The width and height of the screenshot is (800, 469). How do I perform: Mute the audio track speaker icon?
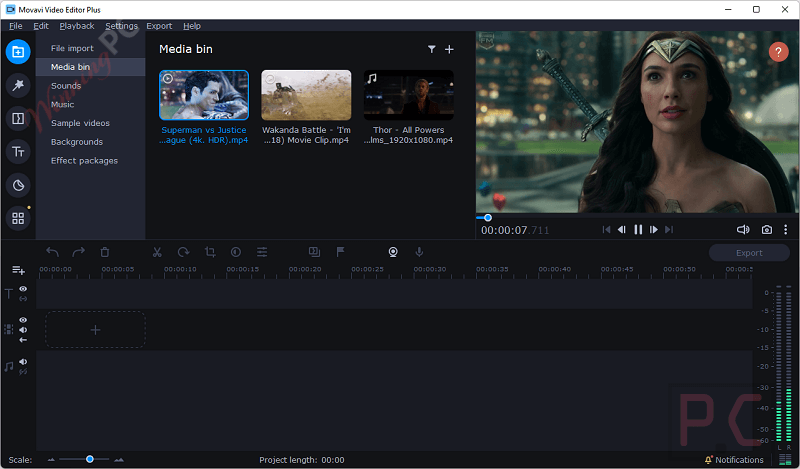[x=23, y=362]
